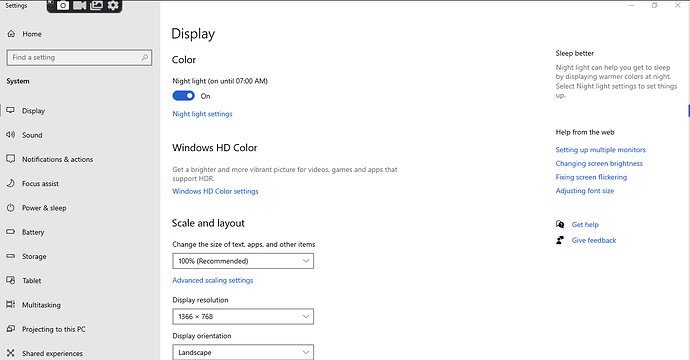Open Give feedback link
The image size is (690, 360).
point(594,240)
